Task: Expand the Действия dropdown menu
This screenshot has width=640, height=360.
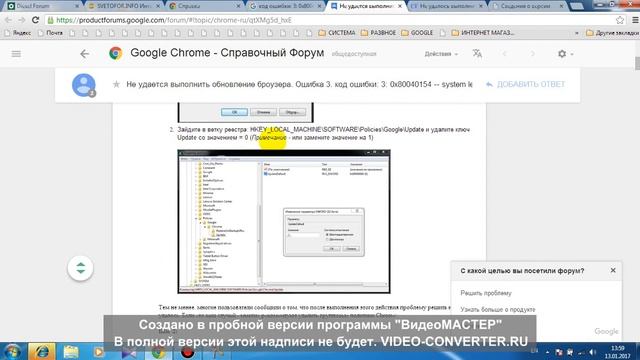Action: coord(441,54)
